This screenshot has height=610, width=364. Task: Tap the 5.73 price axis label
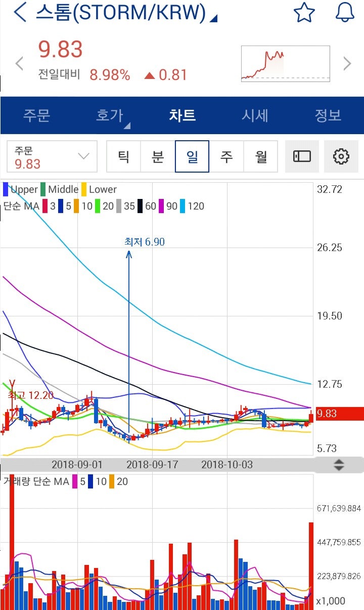tap(327, 449)
